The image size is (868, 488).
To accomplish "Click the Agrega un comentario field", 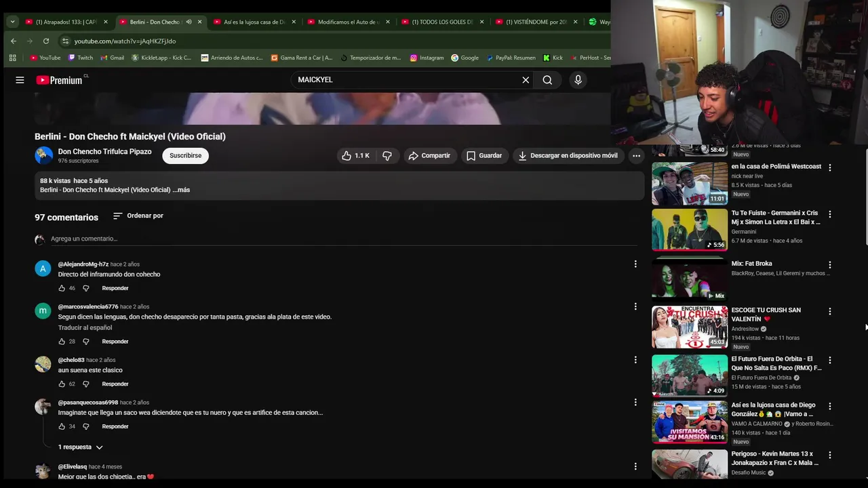I will [342, 239].
